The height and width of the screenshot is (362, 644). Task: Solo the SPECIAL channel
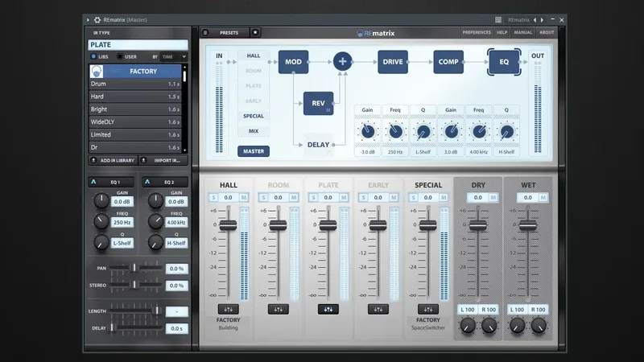413,198
